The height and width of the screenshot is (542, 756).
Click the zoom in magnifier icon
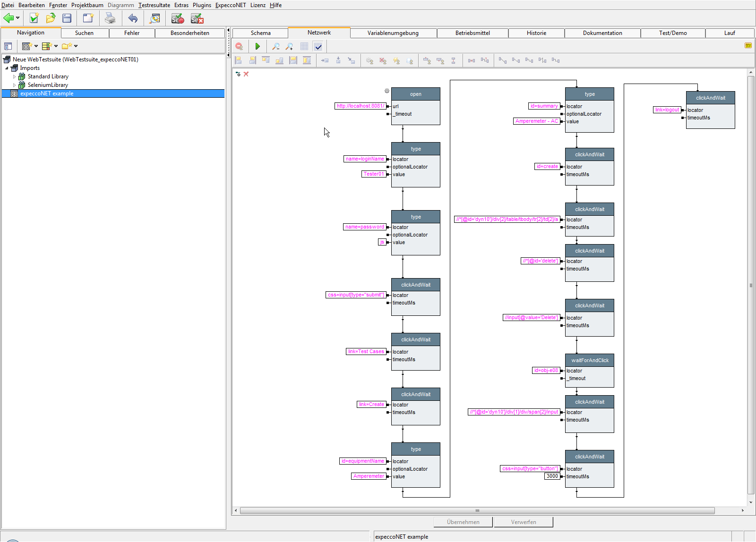[289, 46]
